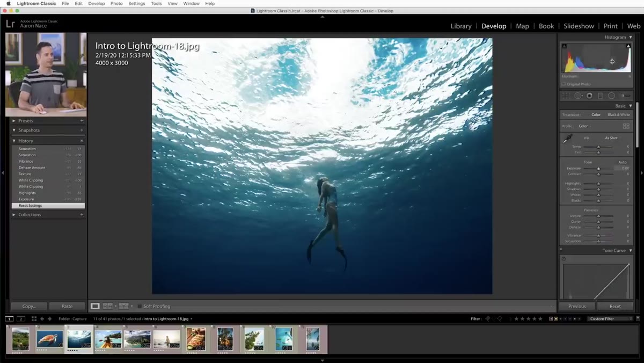Viewport: 644px width, 363px height.
Task: Go back using filmstrip left arrow
Action: point(42,319)
